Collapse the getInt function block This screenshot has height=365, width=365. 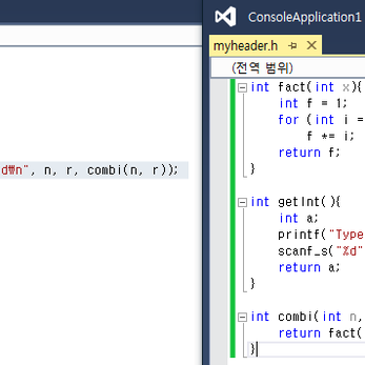pyautogui.click(x=242, y=202)
